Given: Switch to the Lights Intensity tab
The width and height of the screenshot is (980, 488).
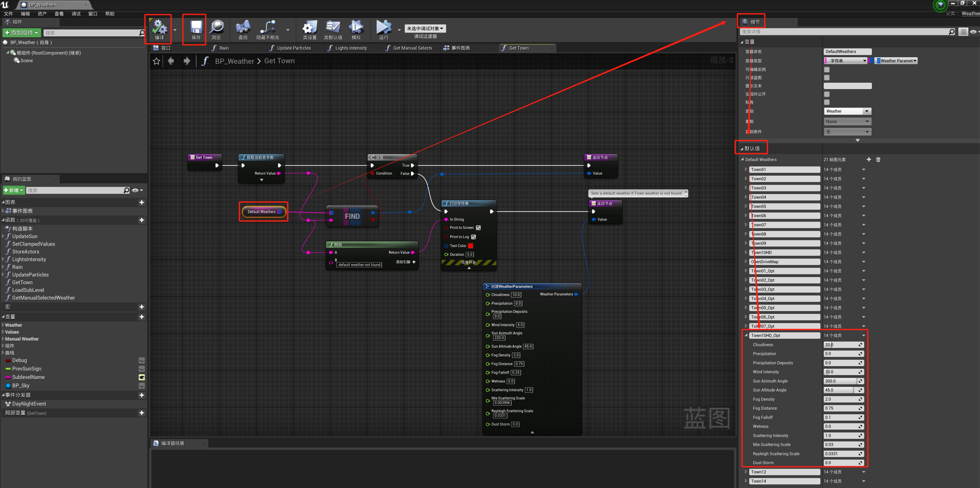Looking at the screenshot, I should (351, 48).
